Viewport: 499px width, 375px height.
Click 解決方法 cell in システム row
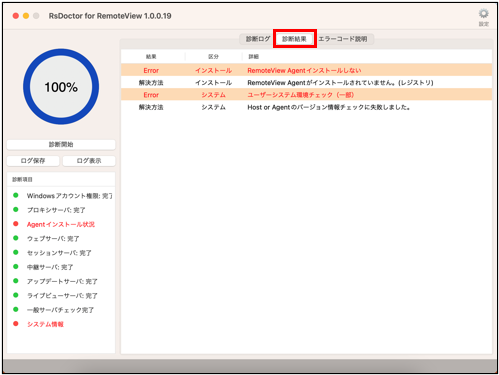(151, 107)
